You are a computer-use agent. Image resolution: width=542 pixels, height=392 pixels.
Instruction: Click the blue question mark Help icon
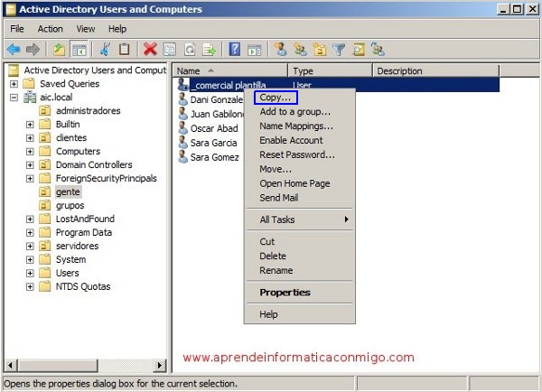[235, 50]
